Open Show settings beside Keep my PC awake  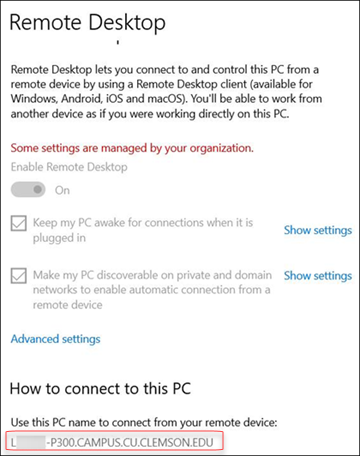[x=318, y=230]
